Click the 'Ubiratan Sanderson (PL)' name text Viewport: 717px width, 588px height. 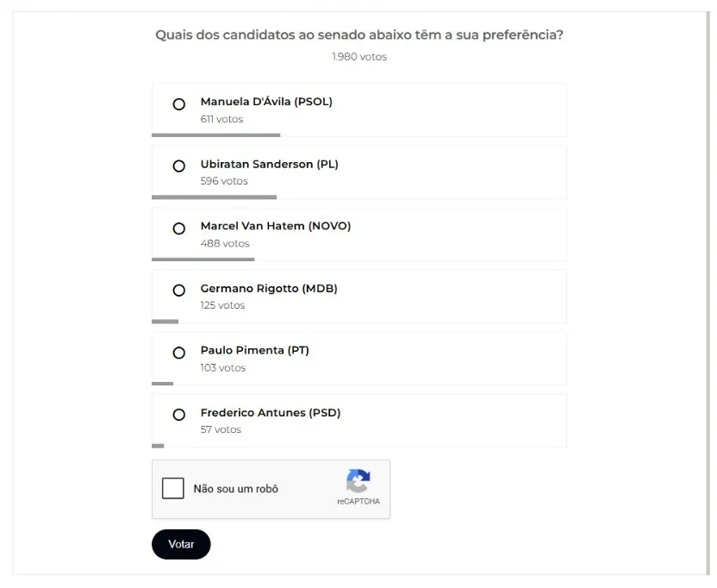(269, 164)
